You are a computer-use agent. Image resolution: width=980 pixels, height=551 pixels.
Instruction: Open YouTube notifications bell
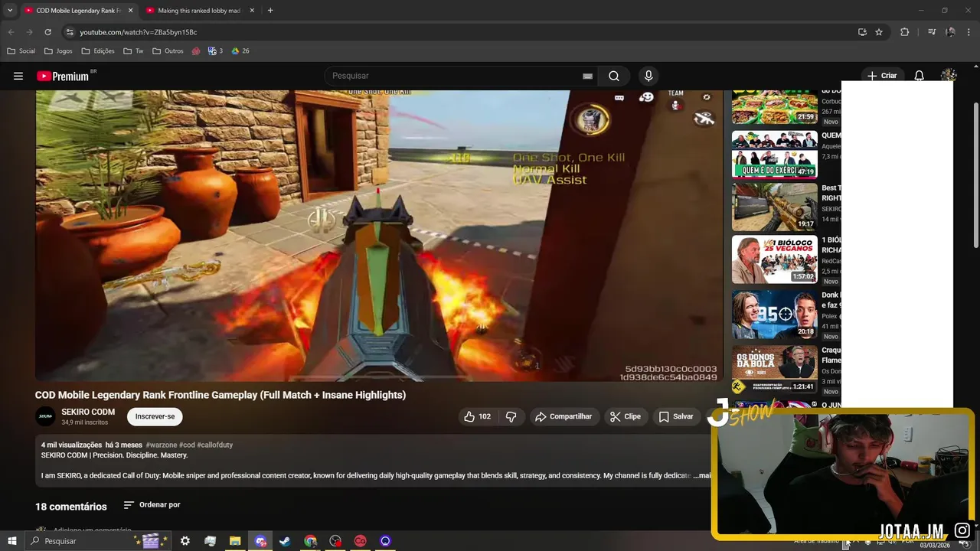click(920, 76)
